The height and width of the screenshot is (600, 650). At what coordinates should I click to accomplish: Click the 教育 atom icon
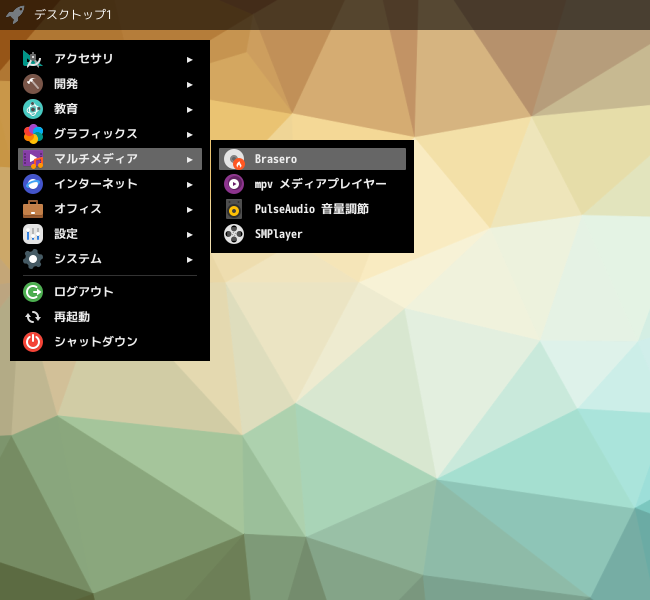coord(33,109)
